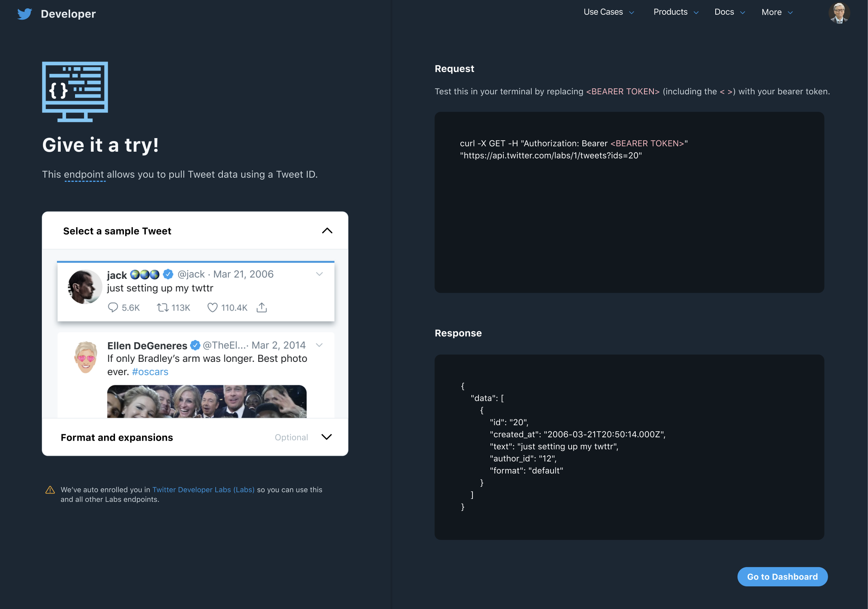Viewport: 868px width, 609px height.
Task: Click the retweet icon on jack's tweet
Action: (x=163, y=307)
